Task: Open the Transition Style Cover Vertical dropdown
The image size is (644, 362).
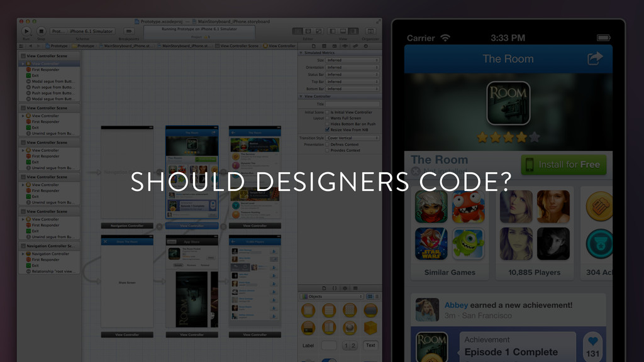Action: click(x=352, y=138)
